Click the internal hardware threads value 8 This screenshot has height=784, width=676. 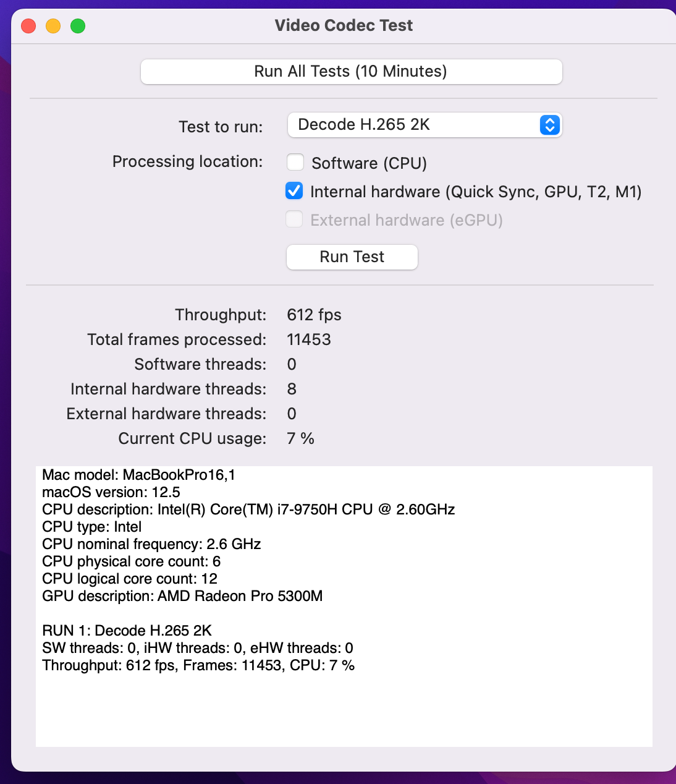pos(292,389)
